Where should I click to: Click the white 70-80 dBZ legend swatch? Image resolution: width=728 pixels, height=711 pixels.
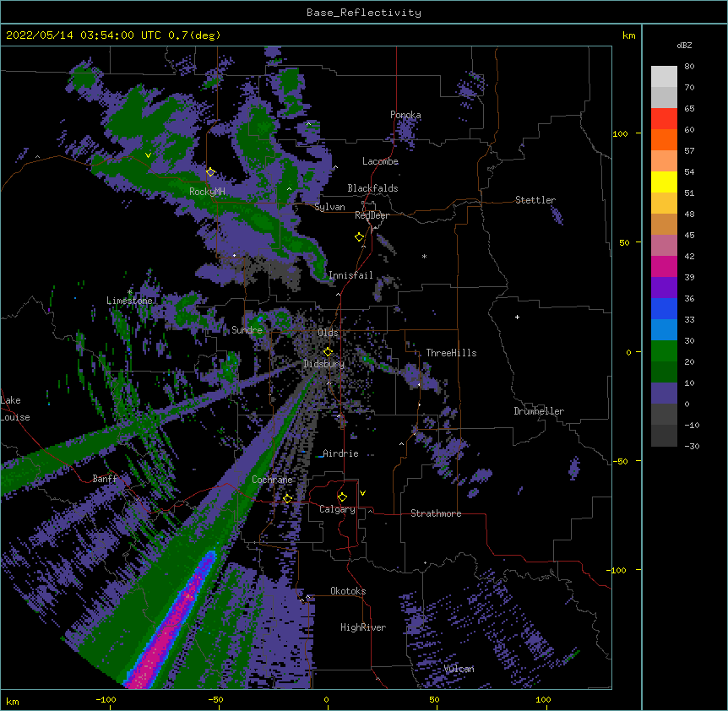[x=664, y=77]
